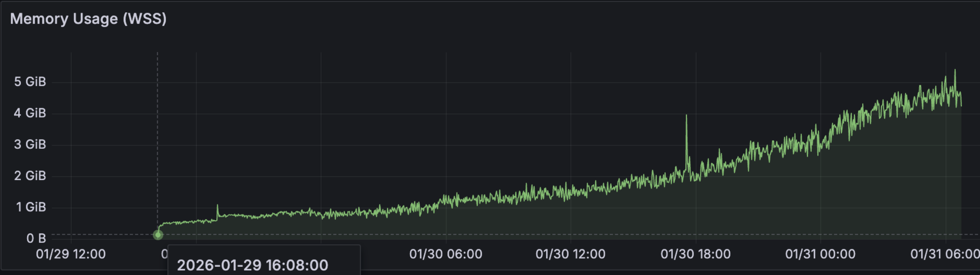This screenshot has width=980, height=275.
Task: Click the 01/30 12:00 time axis label
Action: 570,254
